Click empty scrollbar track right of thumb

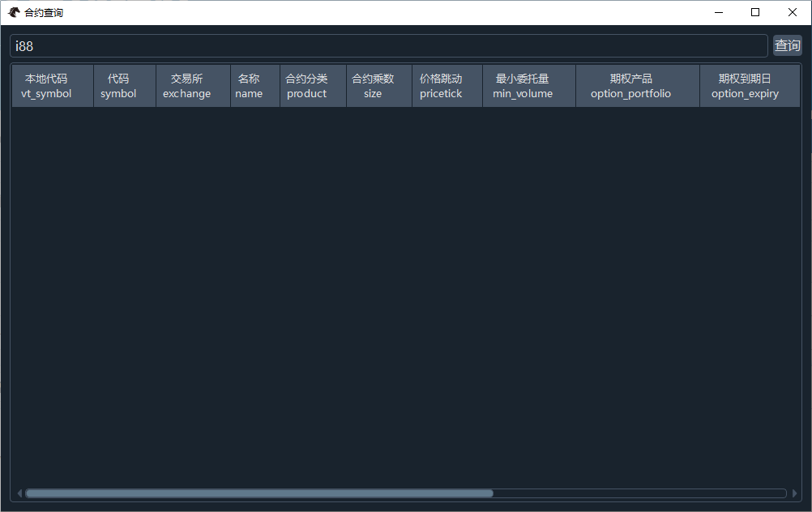point(639,493)
